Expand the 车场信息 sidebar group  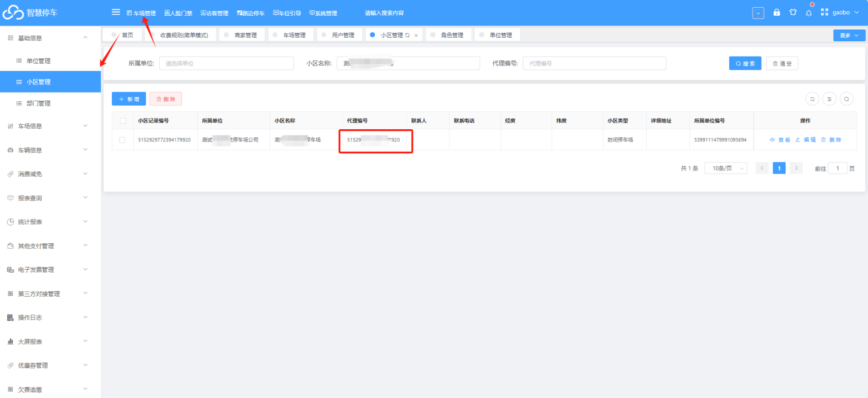coord(50,126)
